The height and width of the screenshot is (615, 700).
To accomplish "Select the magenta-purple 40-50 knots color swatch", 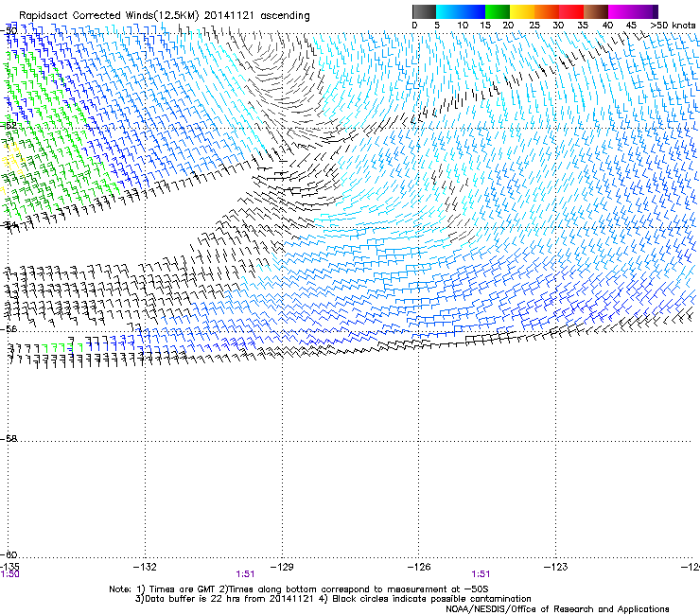I will click(633, 11).
